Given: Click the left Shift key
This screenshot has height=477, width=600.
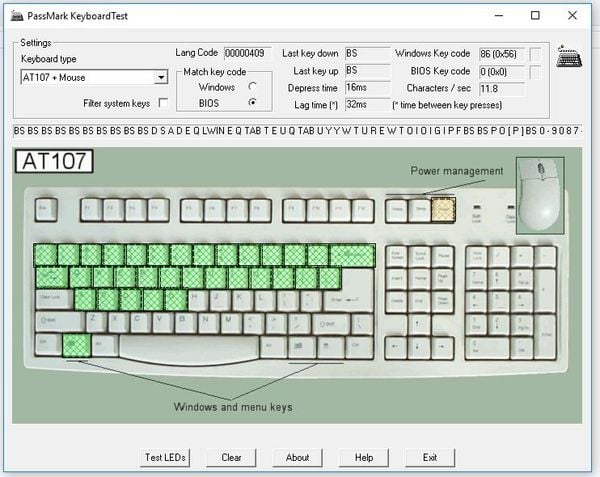Looking at the screenshot, I should point(60,322).
